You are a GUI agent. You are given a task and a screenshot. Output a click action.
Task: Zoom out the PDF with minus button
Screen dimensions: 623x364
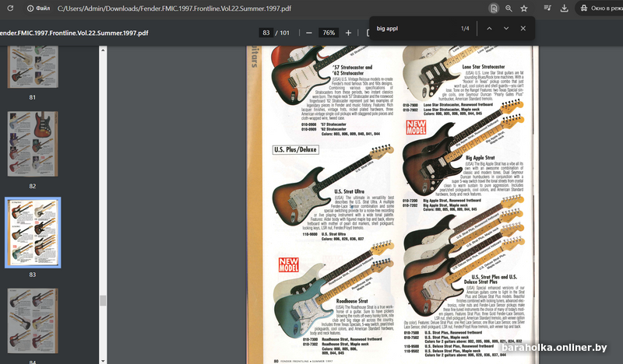click(309, 33)
